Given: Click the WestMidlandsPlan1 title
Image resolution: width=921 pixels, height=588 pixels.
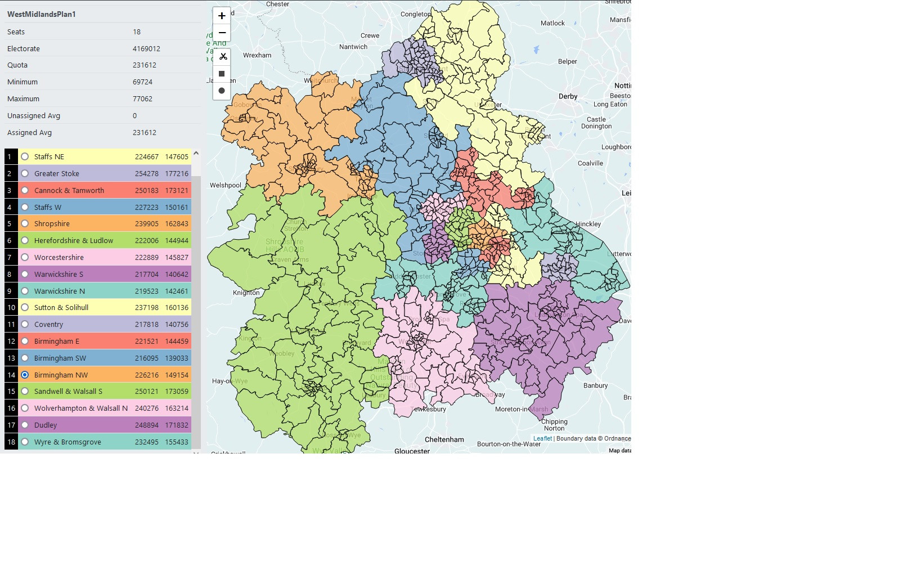Looking at the screenshot, I should click(42, 14).
